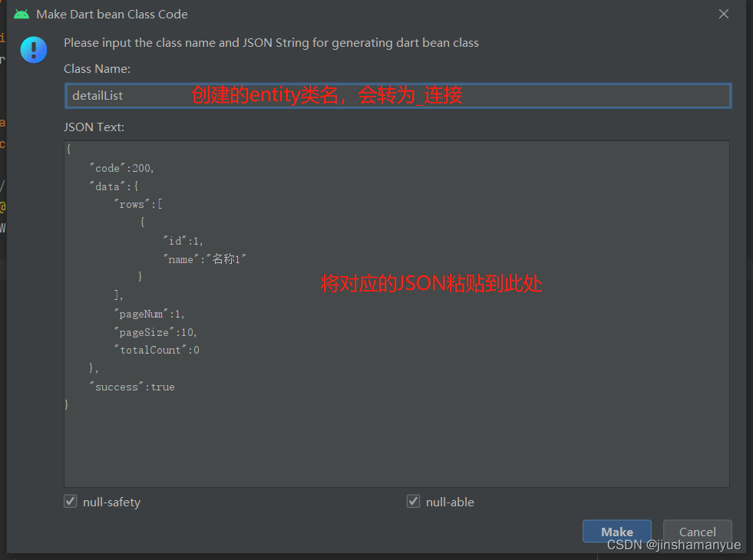
Task: Click the pageSize:10 line in the JSON
Action: [156, 331]
